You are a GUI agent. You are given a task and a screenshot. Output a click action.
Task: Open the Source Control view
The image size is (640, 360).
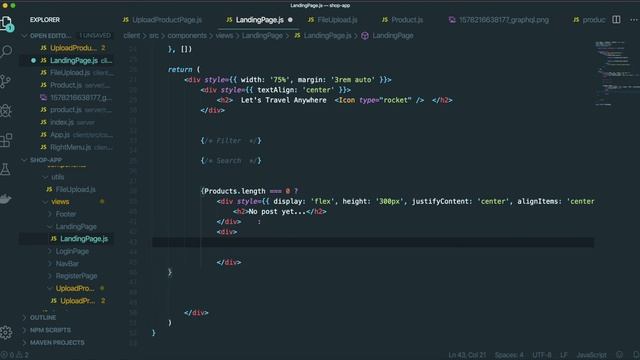(6, 81)
